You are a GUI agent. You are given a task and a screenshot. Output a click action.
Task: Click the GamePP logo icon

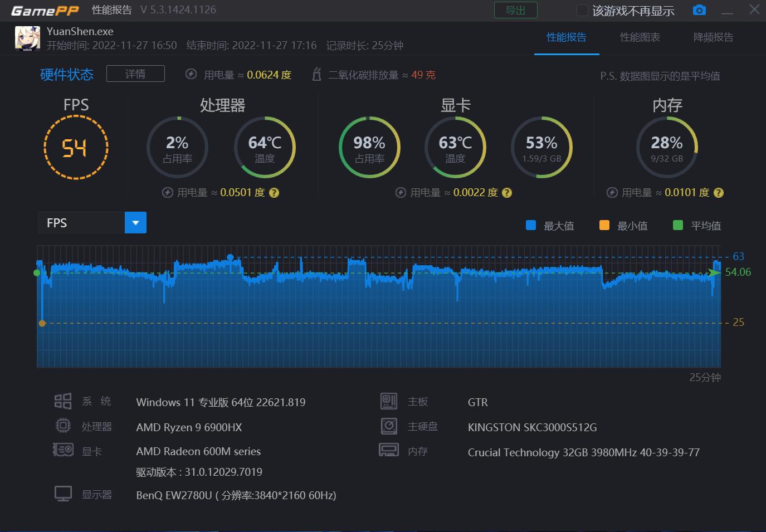[44, 9]
